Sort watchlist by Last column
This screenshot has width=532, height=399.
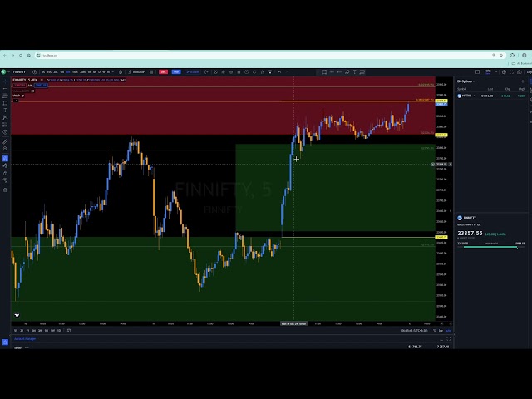pyautogui.click(x=490, y=89)
